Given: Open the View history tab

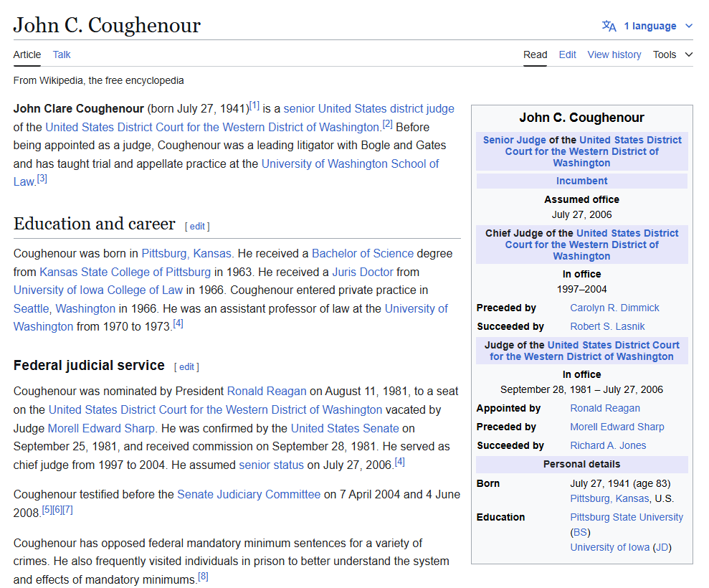Looking at the screenshot, I should pos(614,54).
